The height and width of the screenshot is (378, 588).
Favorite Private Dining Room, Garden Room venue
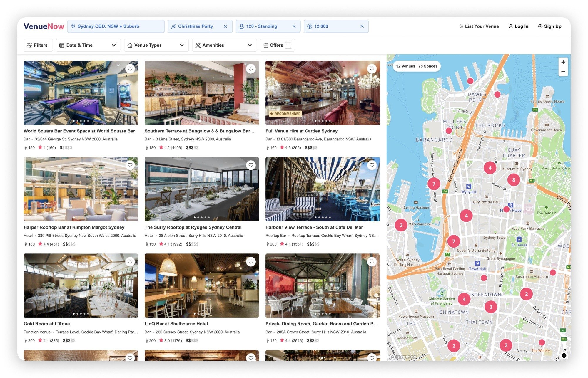click(x=372, y=261)
